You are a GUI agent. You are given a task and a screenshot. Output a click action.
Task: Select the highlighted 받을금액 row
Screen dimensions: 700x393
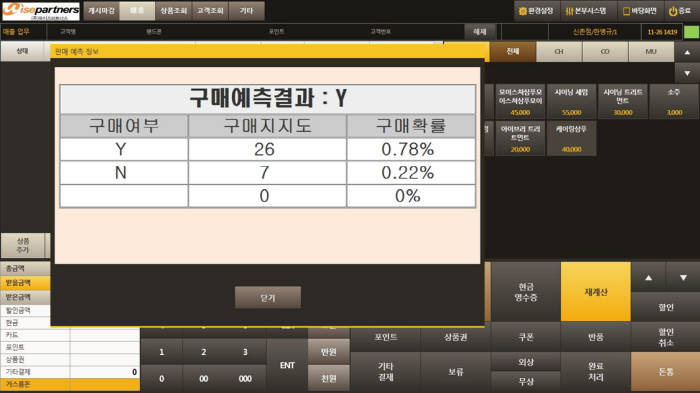click(25, 283)
